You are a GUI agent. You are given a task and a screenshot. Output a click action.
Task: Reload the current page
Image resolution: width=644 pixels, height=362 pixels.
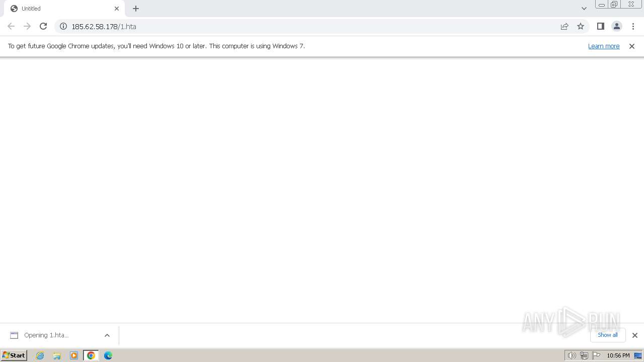tap(43, 26)
